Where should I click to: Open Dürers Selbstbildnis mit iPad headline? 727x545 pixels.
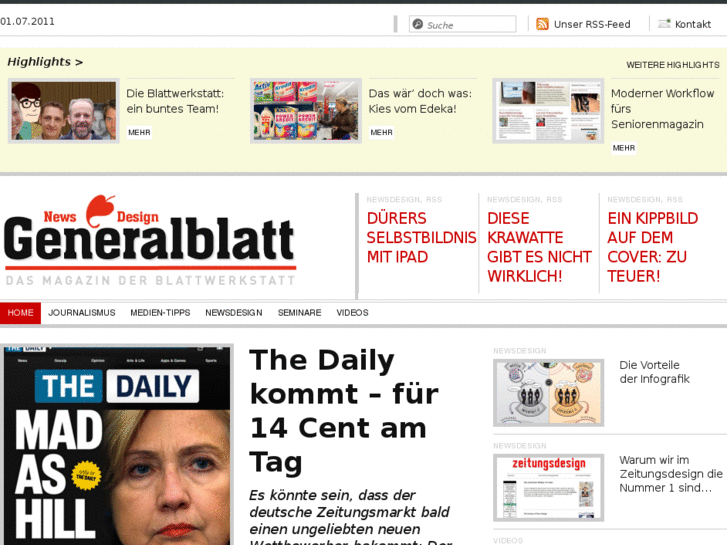point(421,237)
